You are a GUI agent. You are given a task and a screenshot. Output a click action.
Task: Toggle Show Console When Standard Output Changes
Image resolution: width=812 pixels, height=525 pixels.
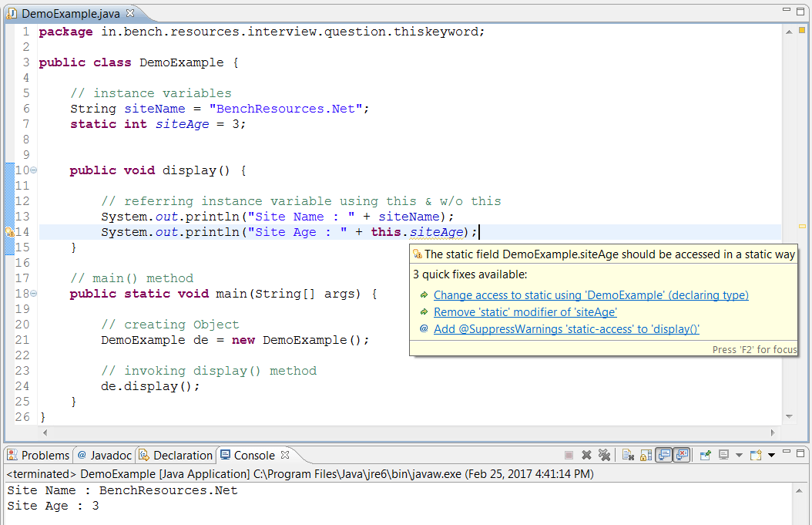(x=663, y=454)
